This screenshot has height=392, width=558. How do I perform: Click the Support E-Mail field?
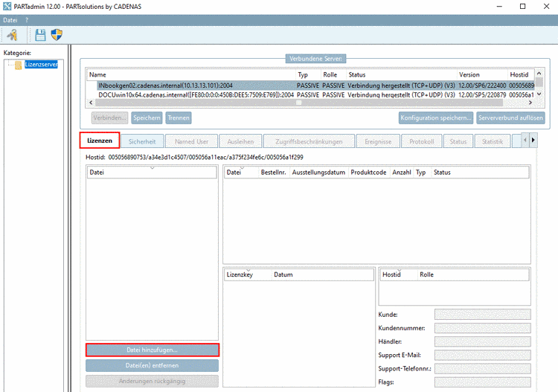point(483,355)
